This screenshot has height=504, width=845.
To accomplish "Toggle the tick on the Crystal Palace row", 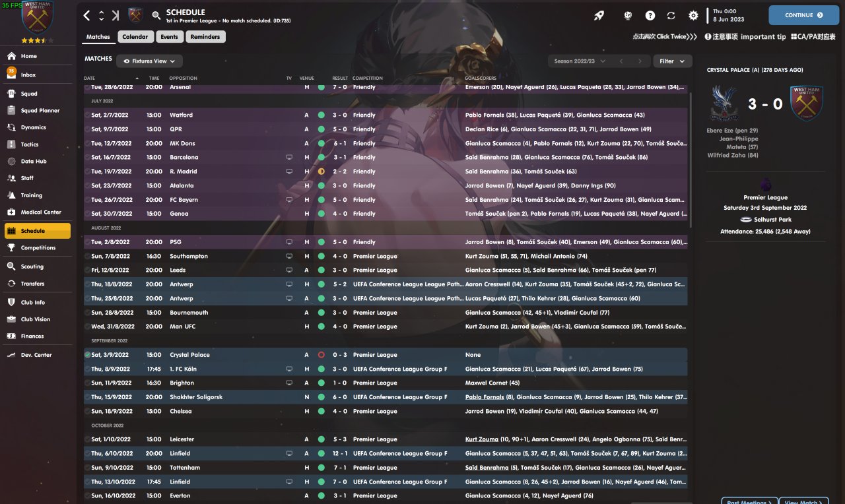I will click(x=87, y=355).
